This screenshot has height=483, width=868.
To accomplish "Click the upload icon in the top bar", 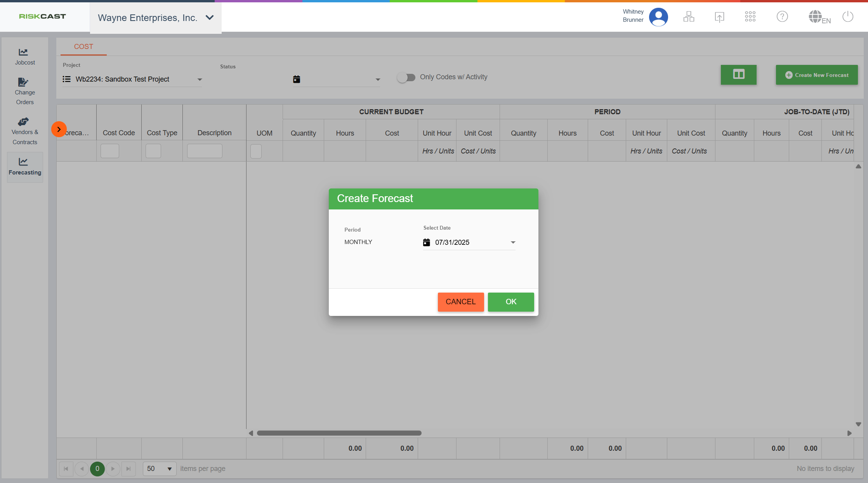I will (x=719, y=17).
